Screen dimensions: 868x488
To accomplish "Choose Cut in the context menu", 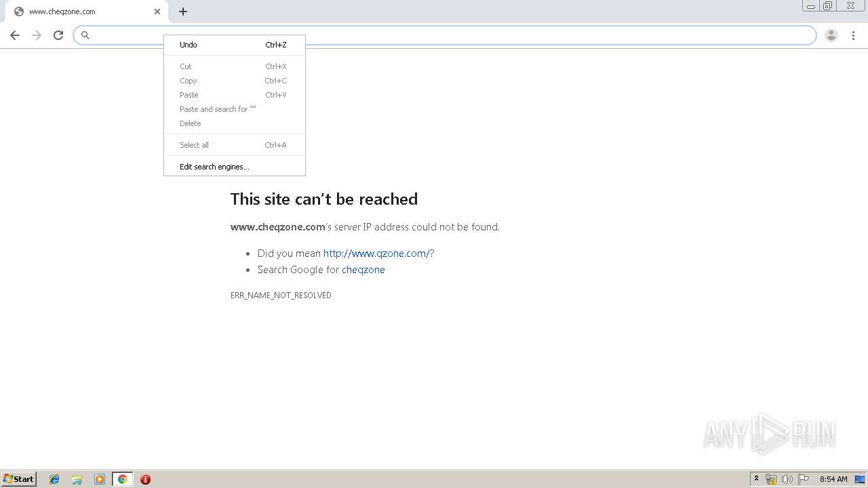I will click(x=235, y=66).
